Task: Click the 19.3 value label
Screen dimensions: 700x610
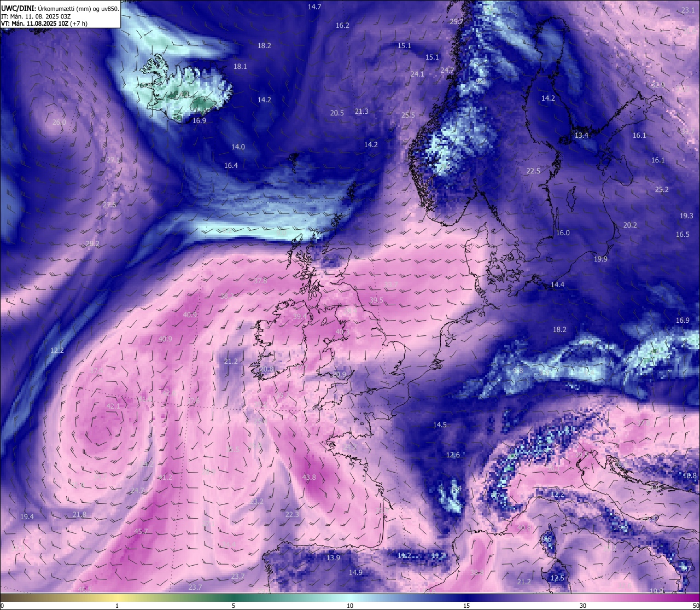Action: 686,216
